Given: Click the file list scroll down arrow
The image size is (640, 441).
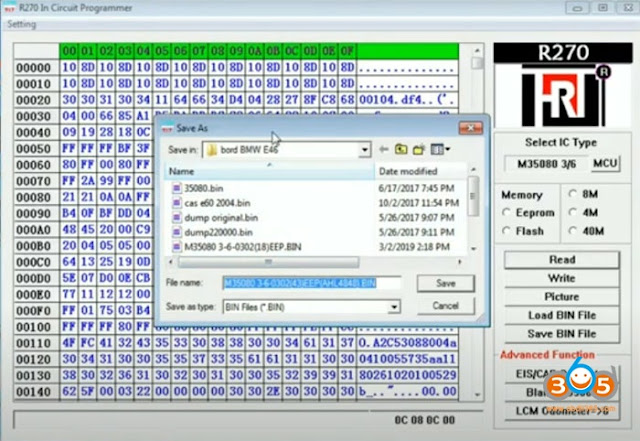Looking at the screenshot, I should point(473,248).
